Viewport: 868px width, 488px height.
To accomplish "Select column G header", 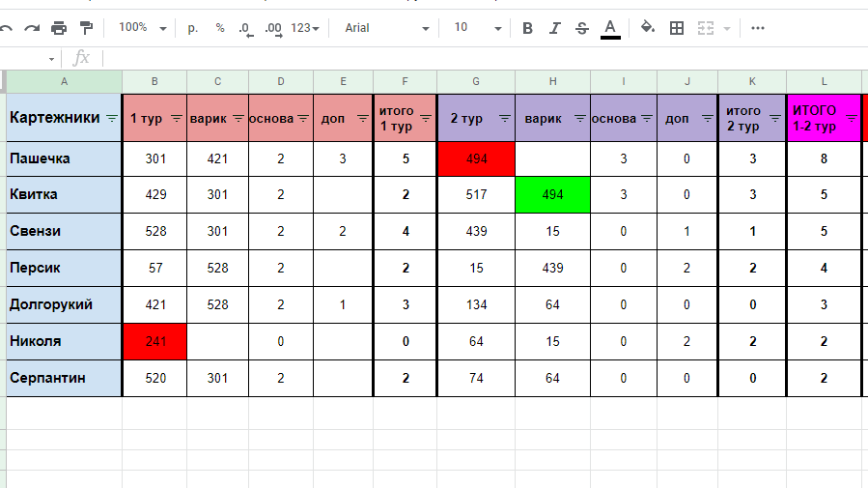I will [x=476, y=82].
